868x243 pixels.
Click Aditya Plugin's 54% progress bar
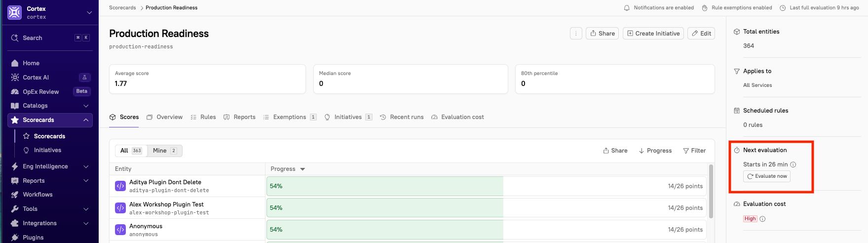(487, 186)
